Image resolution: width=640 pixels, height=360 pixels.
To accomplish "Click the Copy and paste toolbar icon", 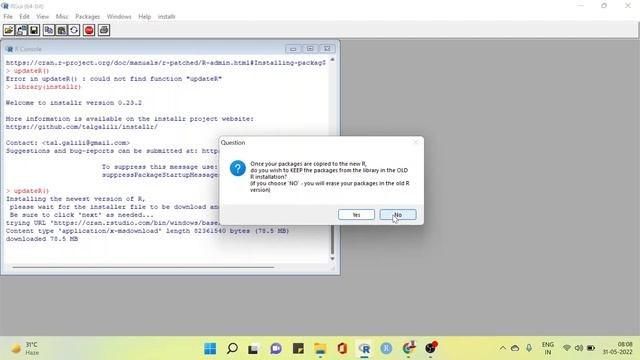I will [x=74, y=30].
